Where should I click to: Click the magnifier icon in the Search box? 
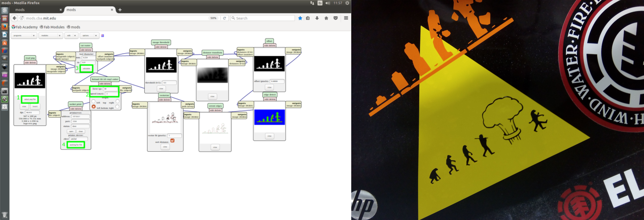pyautogui.click(x=233, y=18)
